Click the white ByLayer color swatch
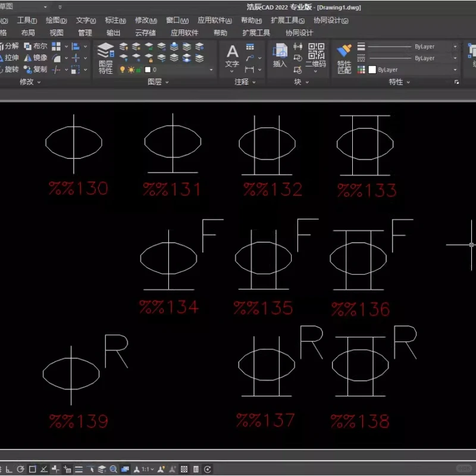 pyautogui.click(x=372, y=70)
